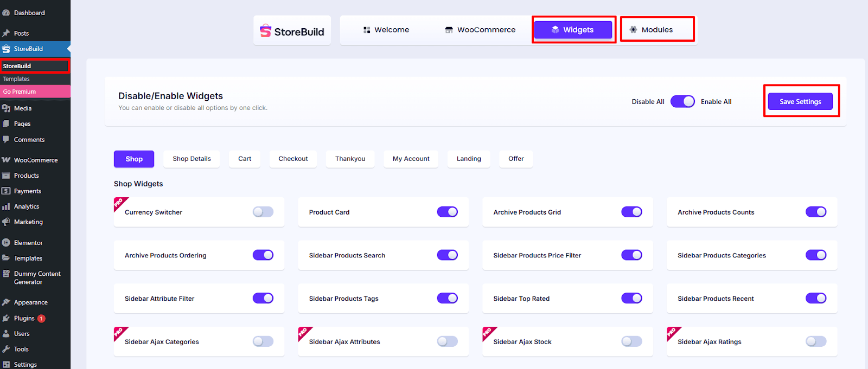The height and width of the screenshot is (369, 868).
Task: Toggle the Sidebar Top Rated switch
Action: click(x=631, y=298)
